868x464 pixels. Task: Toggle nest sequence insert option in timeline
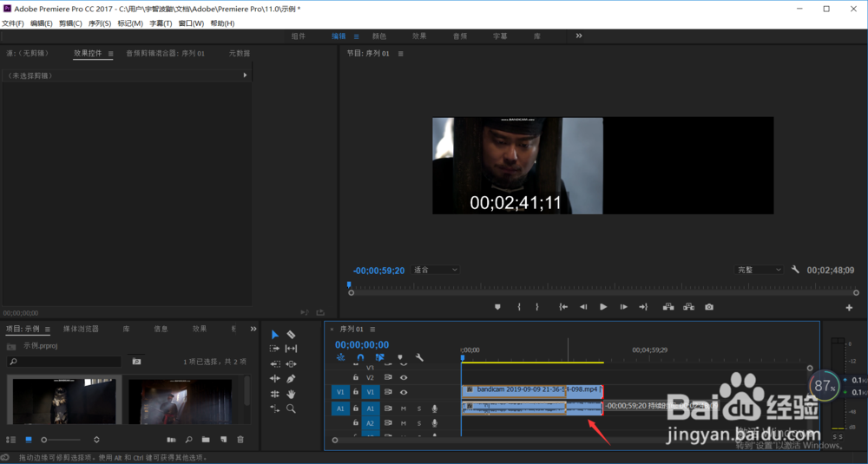click(341, 358)
